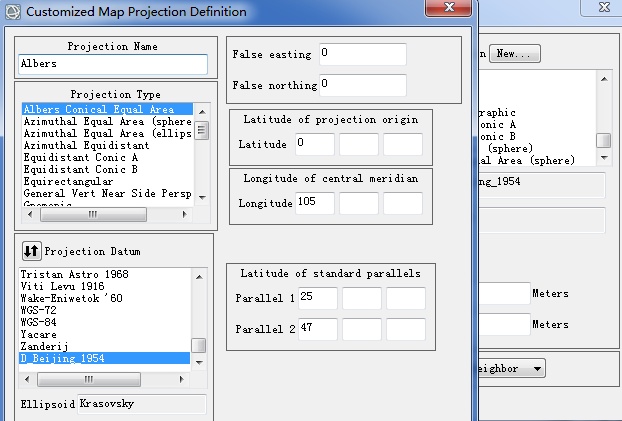Image resolution: width=622 pixels, height=421 pixels.
Task: Select Azimuthal Equal Area (sphere) projection type
Action: click(107, 121)
